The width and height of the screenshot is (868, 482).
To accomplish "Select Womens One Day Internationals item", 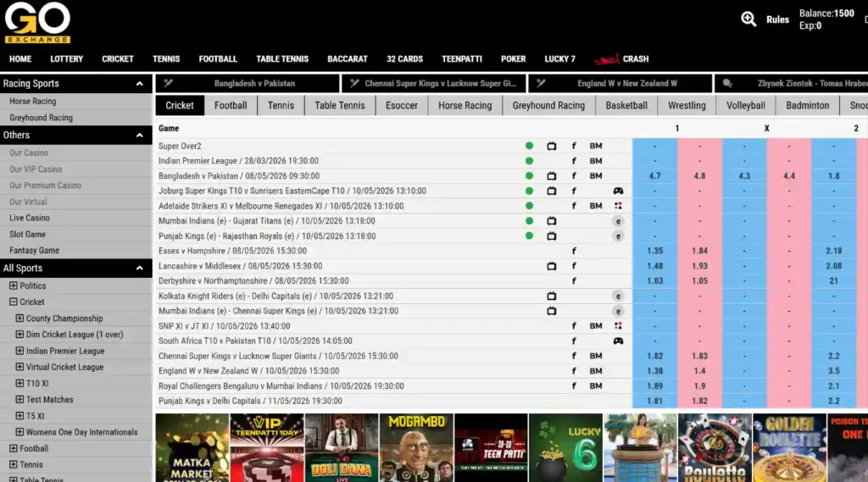I will (x=82, y=432).
